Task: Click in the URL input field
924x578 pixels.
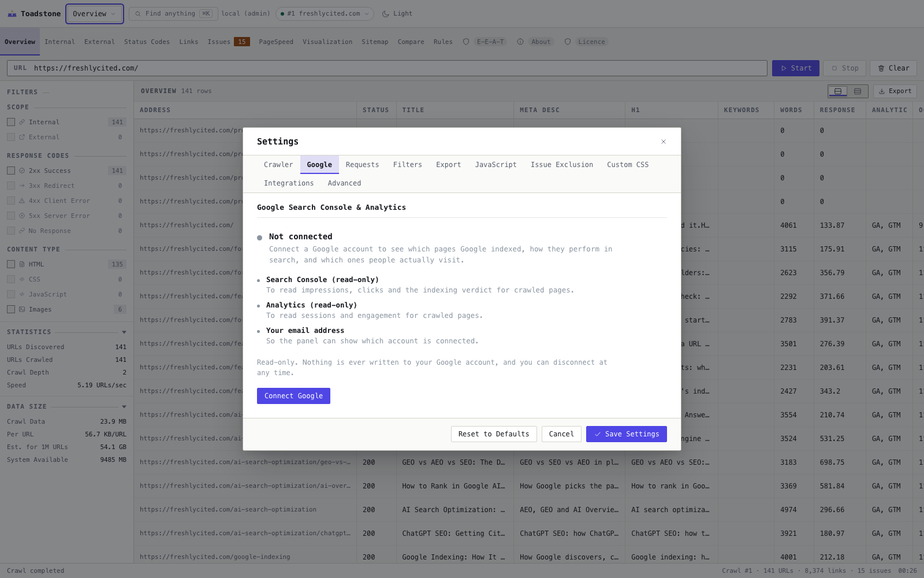Action: coord(387,68)
